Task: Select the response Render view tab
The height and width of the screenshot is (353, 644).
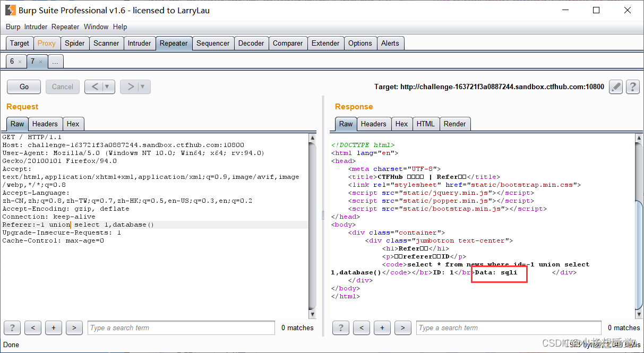Action: tap(455, 124)
